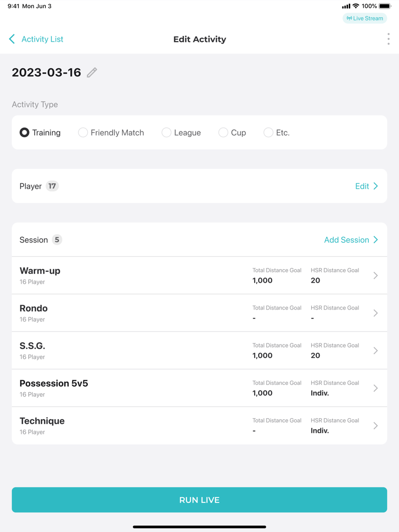This screenshot has height=532, width=399.
Task: Tap the Wi-Fi status icon
Action: pos(356,6)
